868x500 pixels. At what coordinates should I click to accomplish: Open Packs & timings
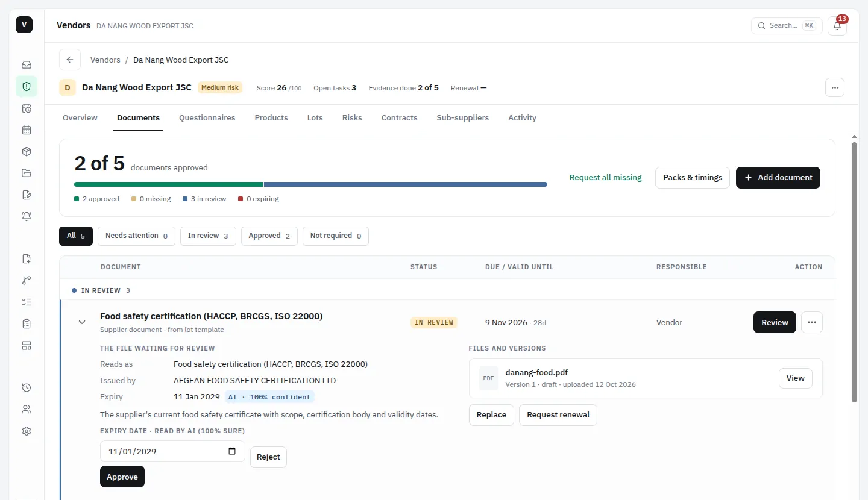tap(693, 178)
